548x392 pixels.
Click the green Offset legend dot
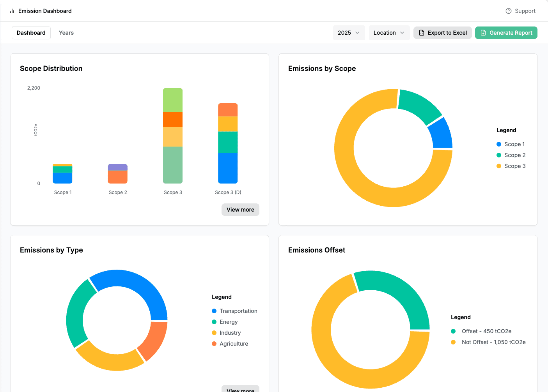pyautogui.click(x=453, y=331)
